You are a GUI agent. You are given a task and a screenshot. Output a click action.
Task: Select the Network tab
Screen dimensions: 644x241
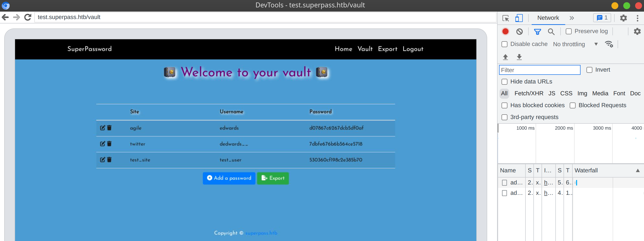pyautogui.click(x=548, y=18)
